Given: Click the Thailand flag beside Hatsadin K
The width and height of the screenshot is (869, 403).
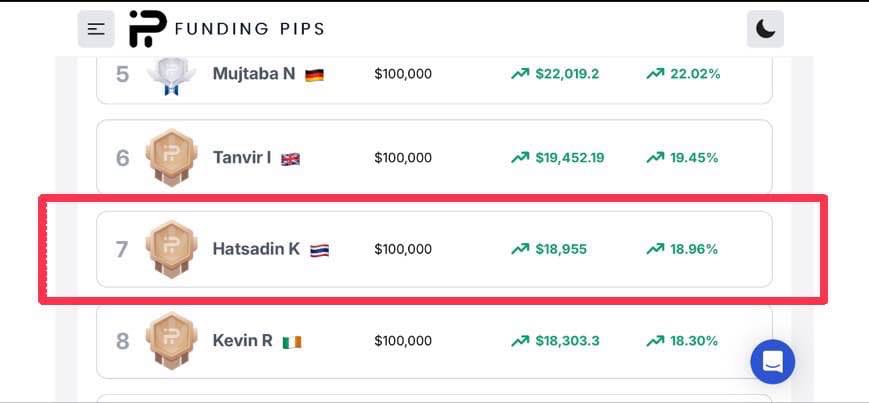Looking at the screenshot, I should (x=319, y=250).
